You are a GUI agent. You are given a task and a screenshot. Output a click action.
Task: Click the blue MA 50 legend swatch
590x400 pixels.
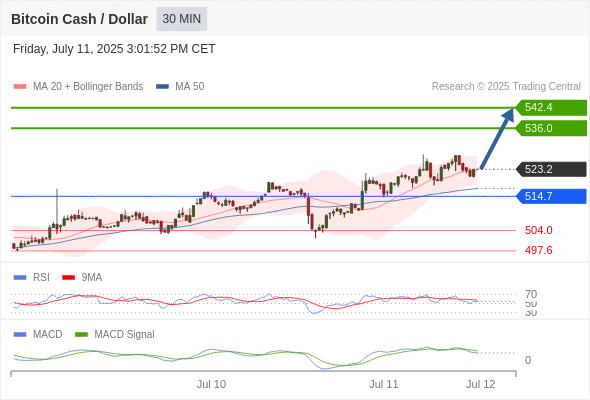(x=162, y=87)
